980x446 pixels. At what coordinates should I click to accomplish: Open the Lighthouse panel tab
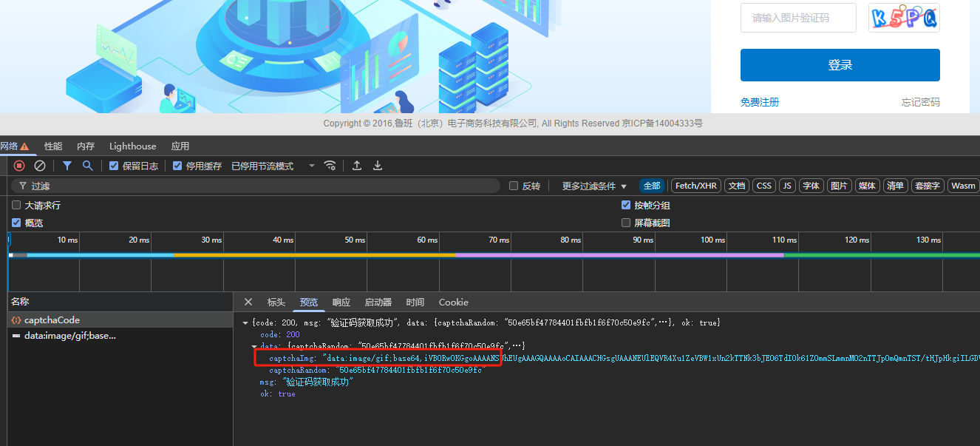click(133, 146)
